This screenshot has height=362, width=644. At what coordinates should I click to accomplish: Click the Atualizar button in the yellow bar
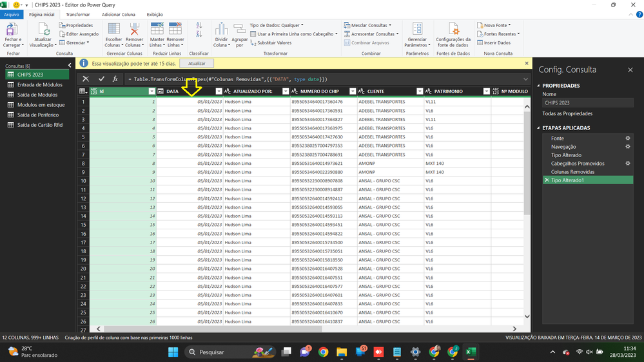197,64
